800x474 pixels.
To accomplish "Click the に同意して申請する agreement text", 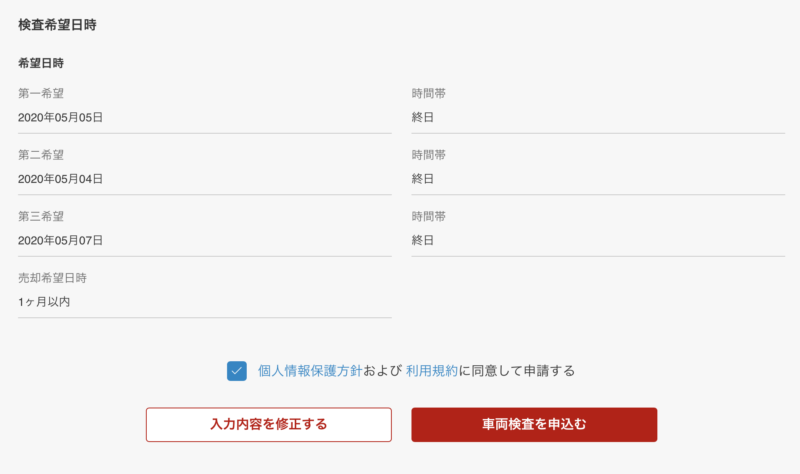I will [x=517, y=371].
